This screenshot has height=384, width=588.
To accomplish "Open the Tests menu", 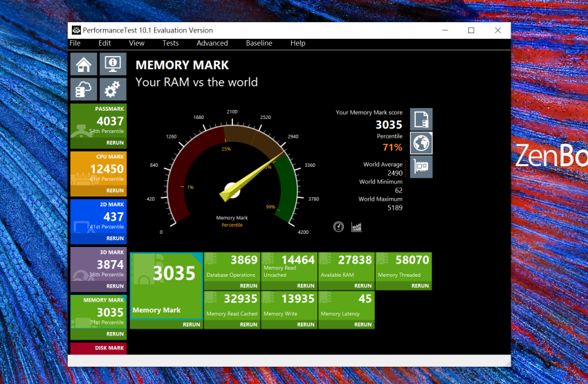I will pos(170,43).
